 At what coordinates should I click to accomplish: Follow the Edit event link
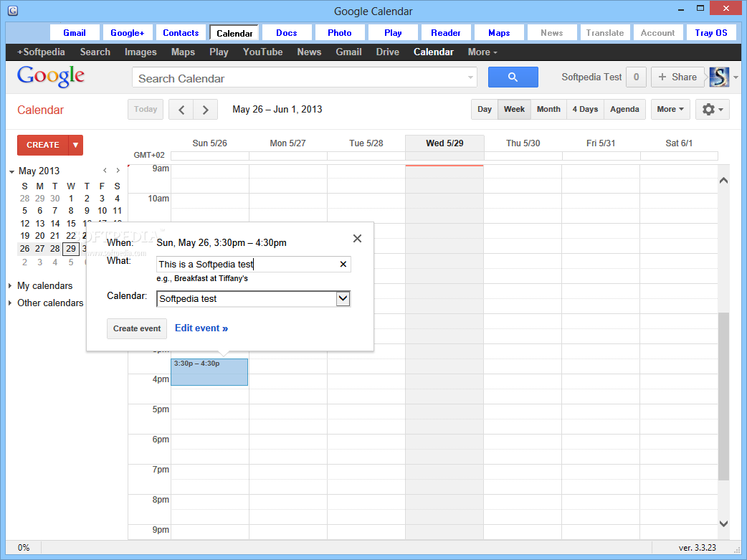point(201,328)
